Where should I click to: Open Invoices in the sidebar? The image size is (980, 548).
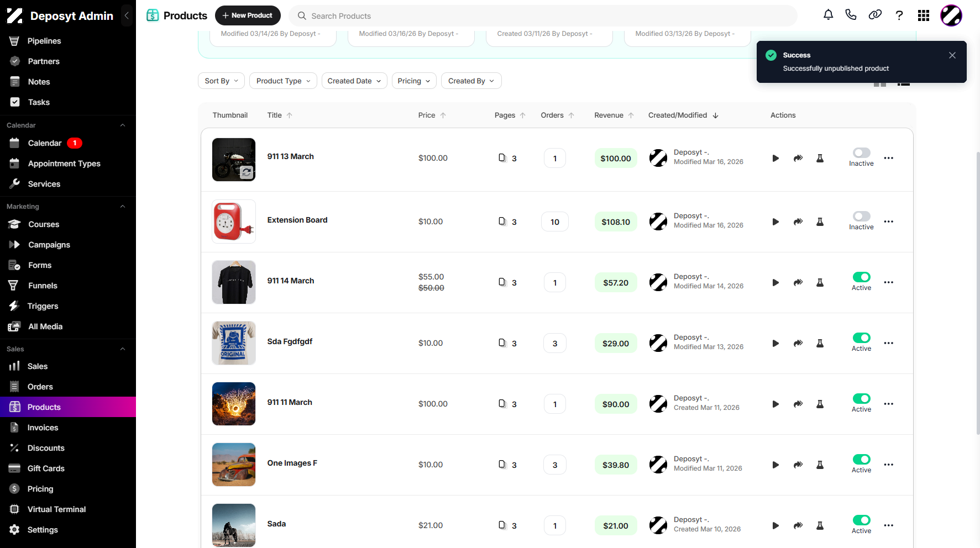click(43, 428)
